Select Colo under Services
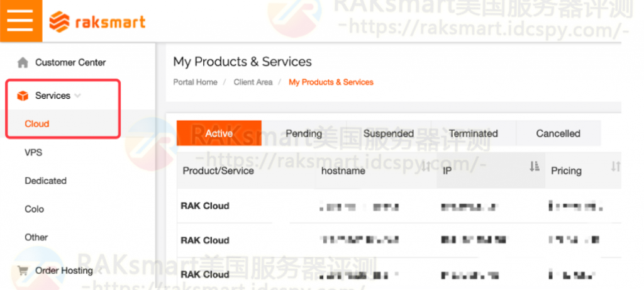The height and width of the screenshot is (290, 644). (34, 209)
